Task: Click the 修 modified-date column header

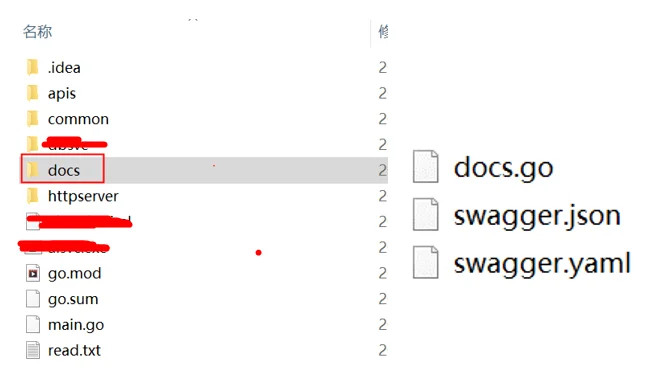Action: click(383, 32)
